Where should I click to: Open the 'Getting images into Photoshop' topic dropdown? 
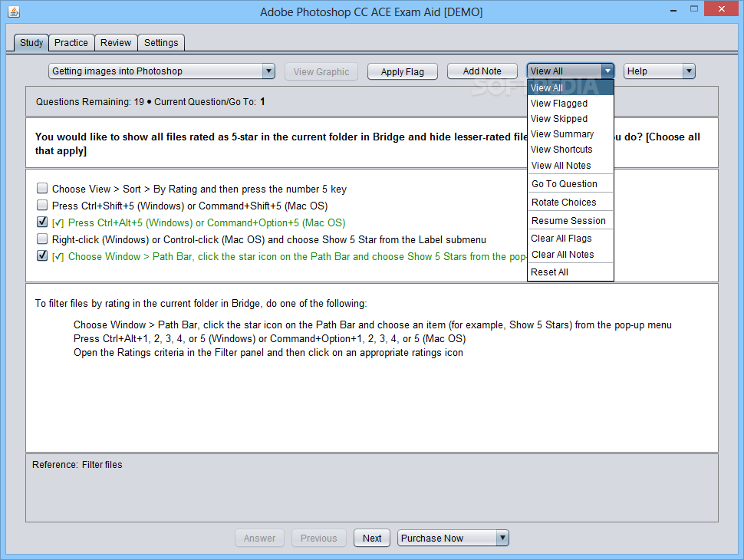[162, 71]
